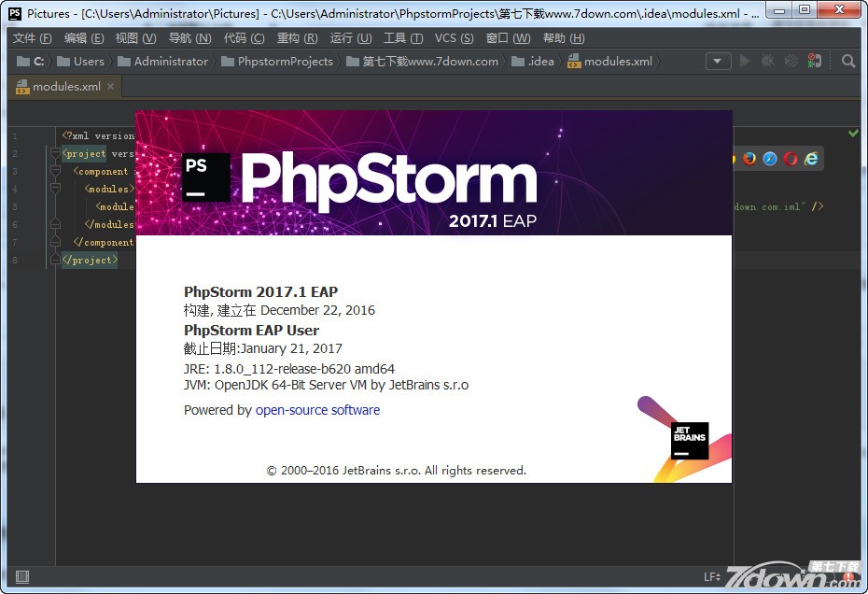Open the 帮助 (H) menu
Screen dimensions: 868x594
564,37
